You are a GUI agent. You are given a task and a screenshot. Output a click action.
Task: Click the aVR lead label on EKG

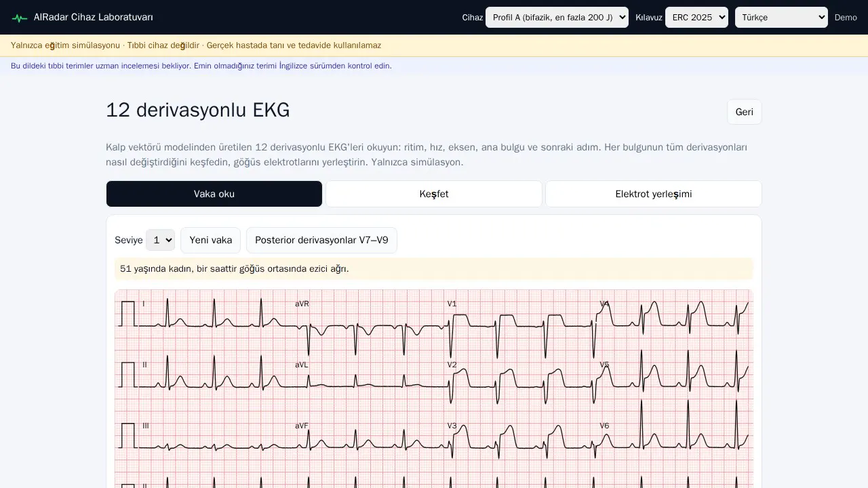(302, 304)
